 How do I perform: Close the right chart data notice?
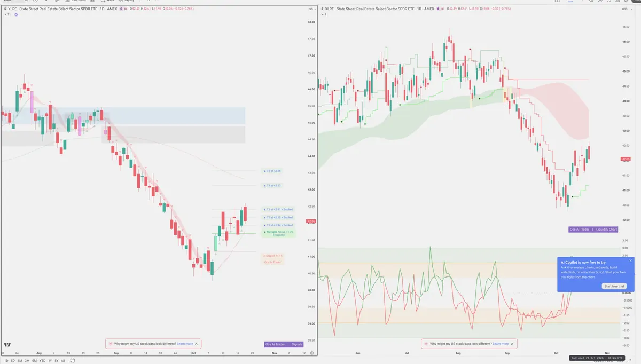point(513,344)
